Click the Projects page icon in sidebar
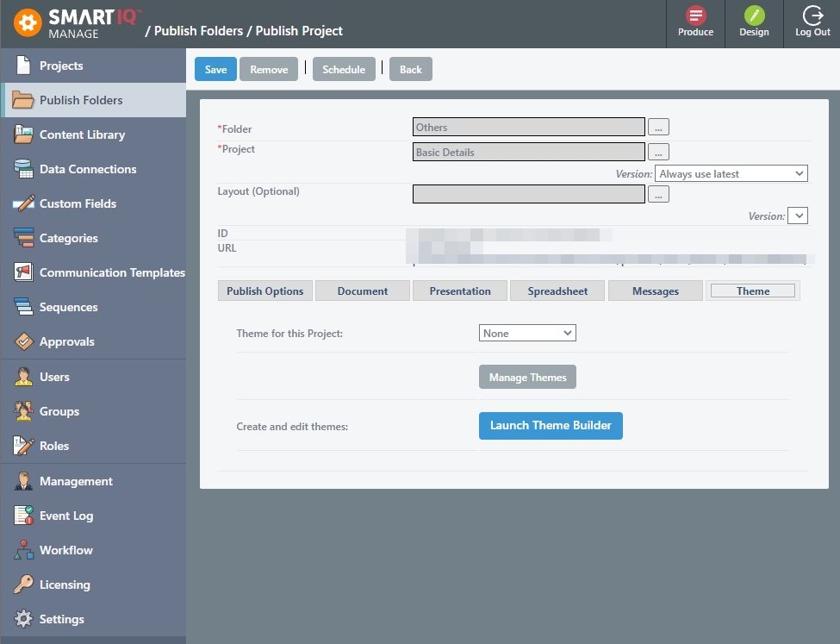 coord(23,66)
